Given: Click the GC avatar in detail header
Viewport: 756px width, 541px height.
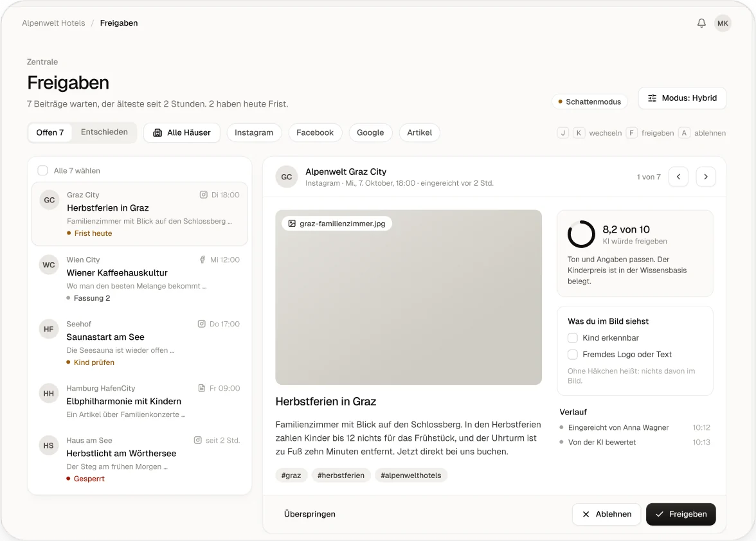Looking at the screenshot, I should [x=287, y=177].
